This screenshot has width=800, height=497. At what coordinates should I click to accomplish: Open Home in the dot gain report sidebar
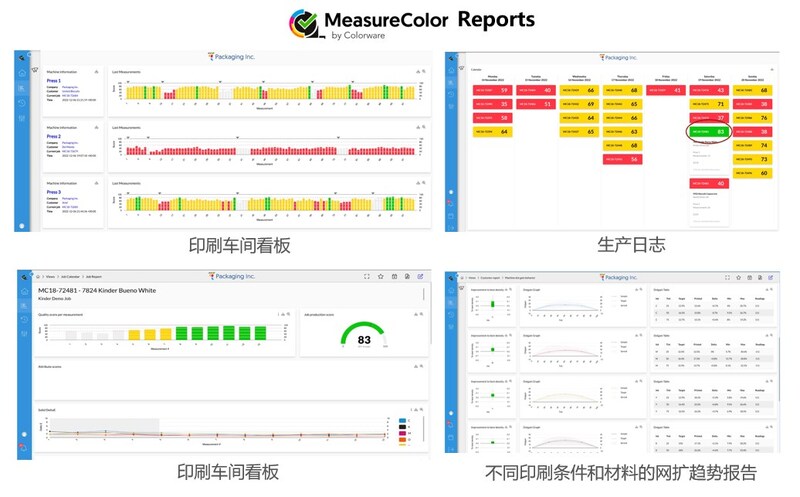(x=451, y=290)
